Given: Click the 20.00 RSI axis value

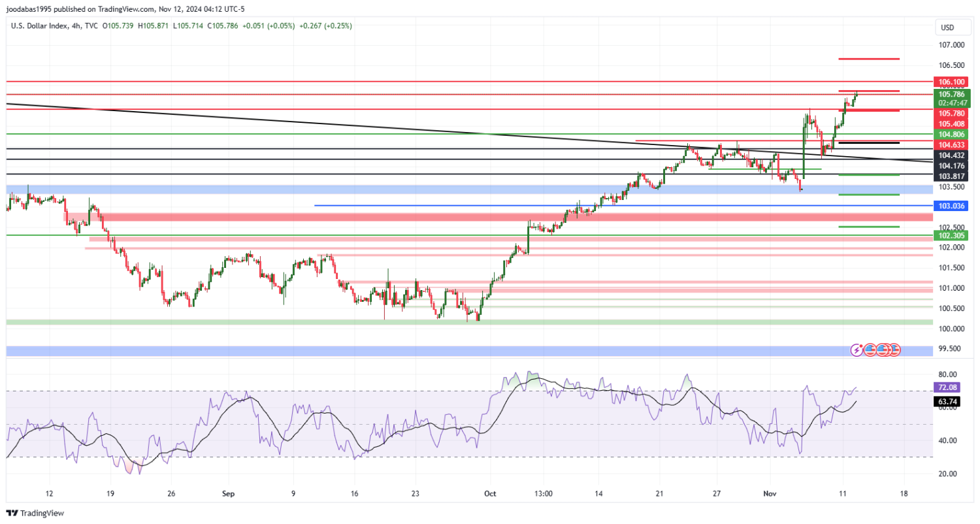Looking at the screenshot, I should 948,474.
